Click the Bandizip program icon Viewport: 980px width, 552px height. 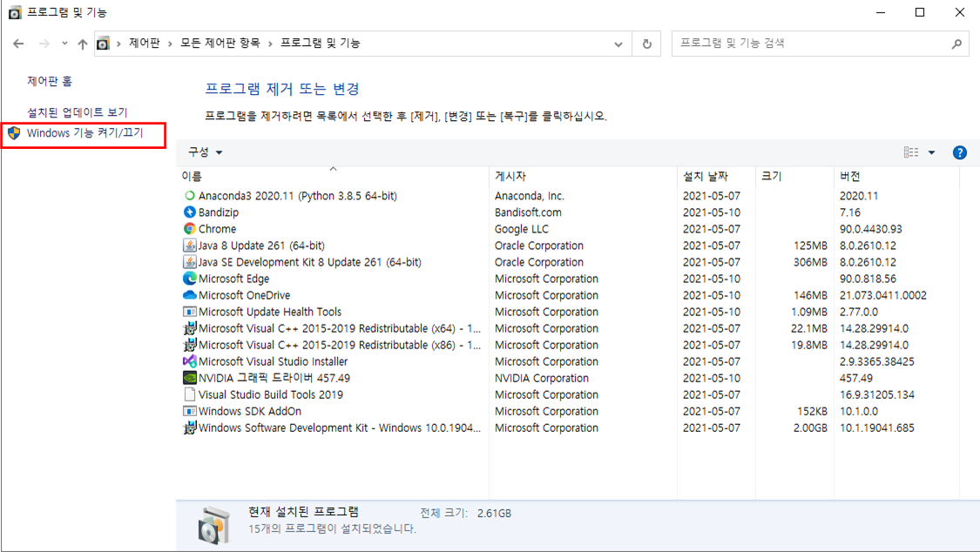point(189,212)
